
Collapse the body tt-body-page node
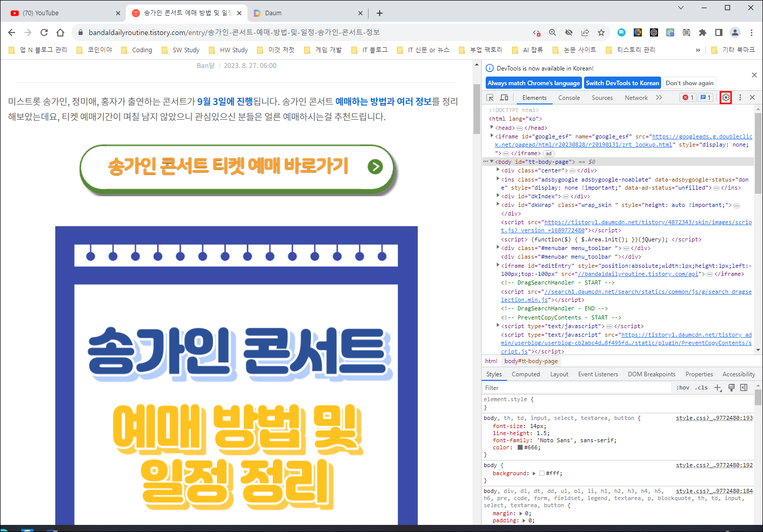492,161
